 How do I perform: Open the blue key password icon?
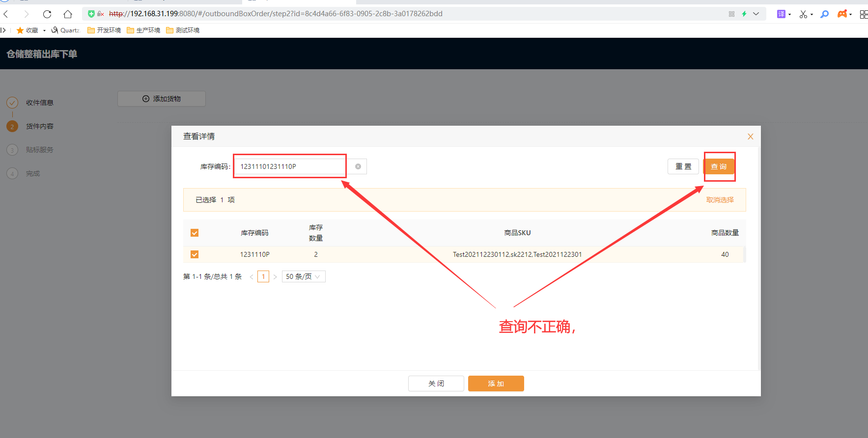(825, 14)
